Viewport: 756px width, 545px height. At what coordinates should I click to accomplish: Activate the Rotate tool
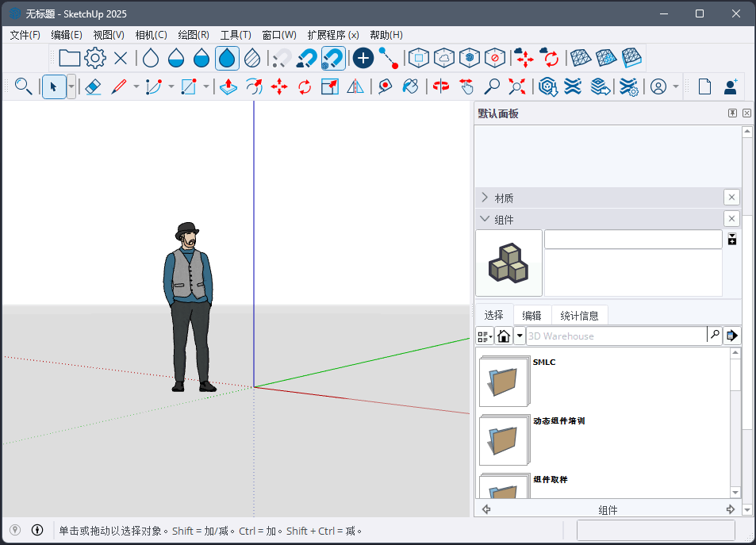(x=305, y=86)
